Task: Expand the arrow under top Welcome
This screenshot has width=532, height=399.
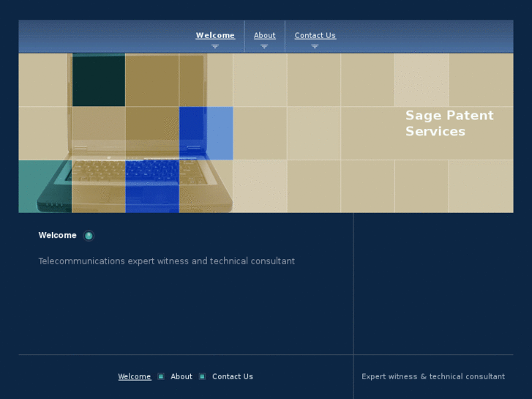Action: coord(215,46)
